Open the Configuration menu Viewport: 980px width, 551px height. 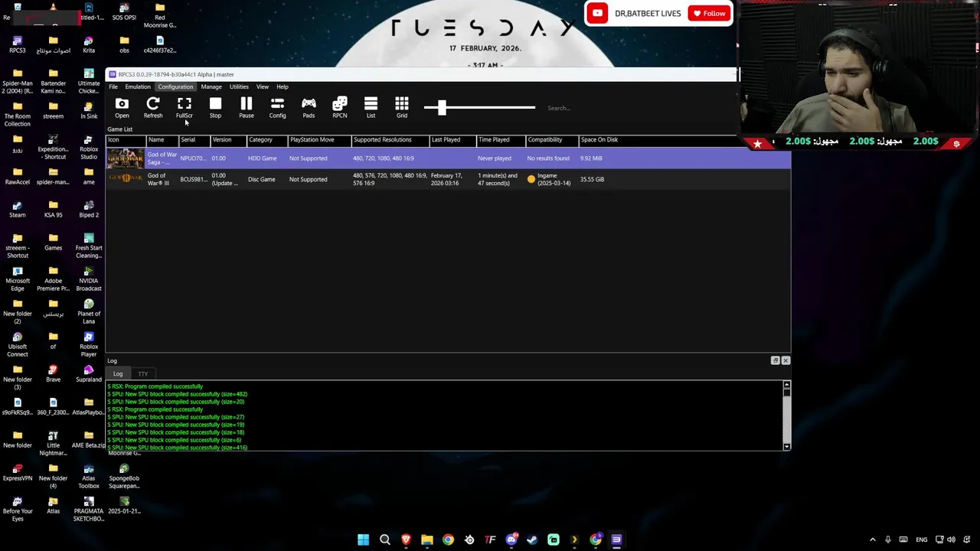point(175,86)
